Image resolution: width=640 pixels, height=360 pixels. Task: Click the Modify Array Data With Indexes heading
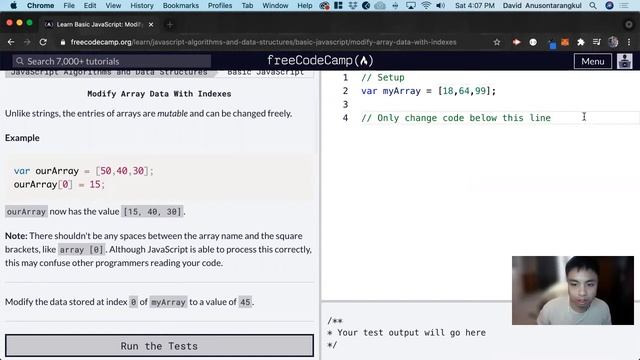click(x=159, y=94)
